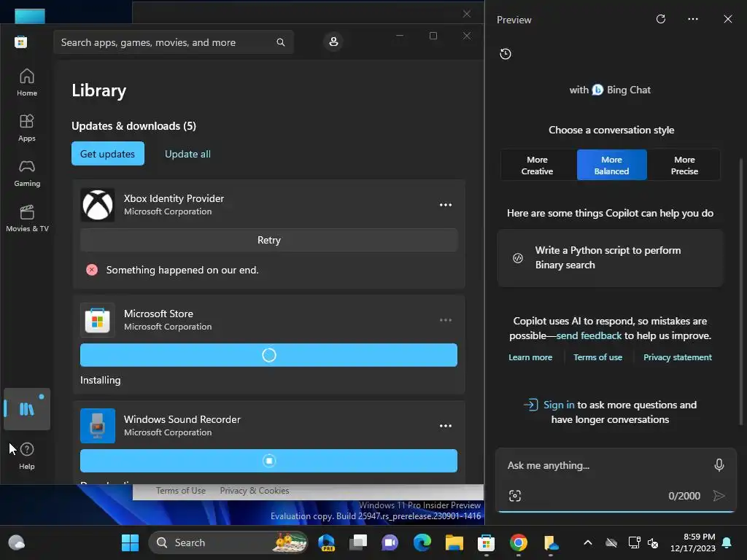Click the Microsoft Store logo icon

tap(20, 42)
